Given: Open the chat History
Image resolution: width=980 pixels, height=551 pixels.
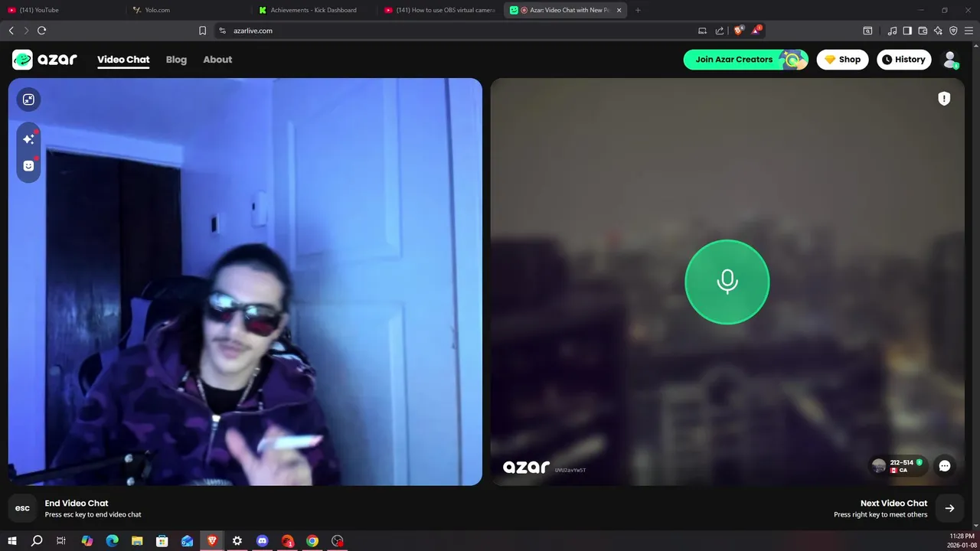Looking at the screenshot, I should click(903, 60).
